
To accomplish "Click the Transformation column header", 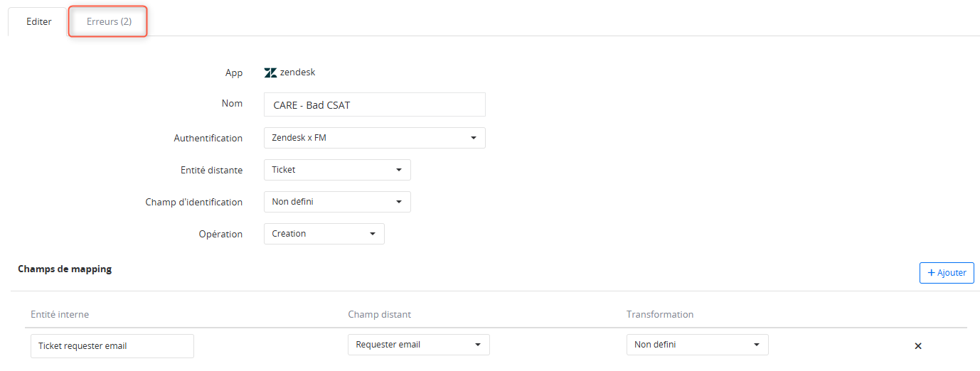I will (660, 314).
